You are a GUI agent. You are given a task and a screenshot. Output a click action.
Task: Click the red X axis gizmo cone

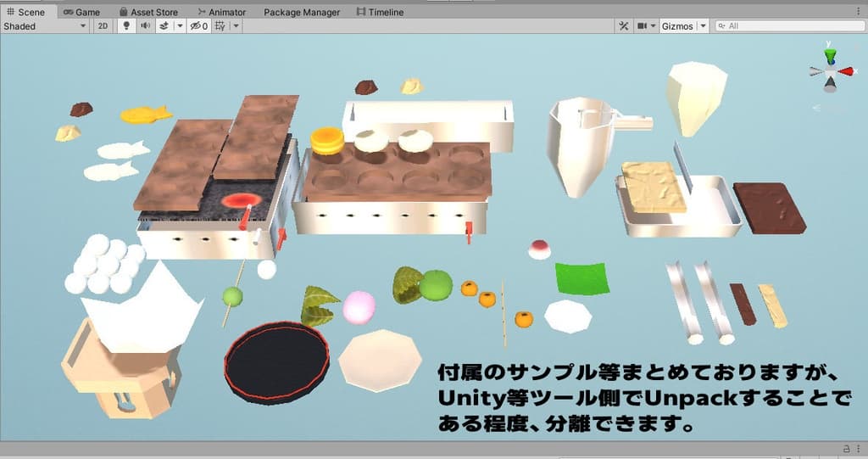pos(846,71)
